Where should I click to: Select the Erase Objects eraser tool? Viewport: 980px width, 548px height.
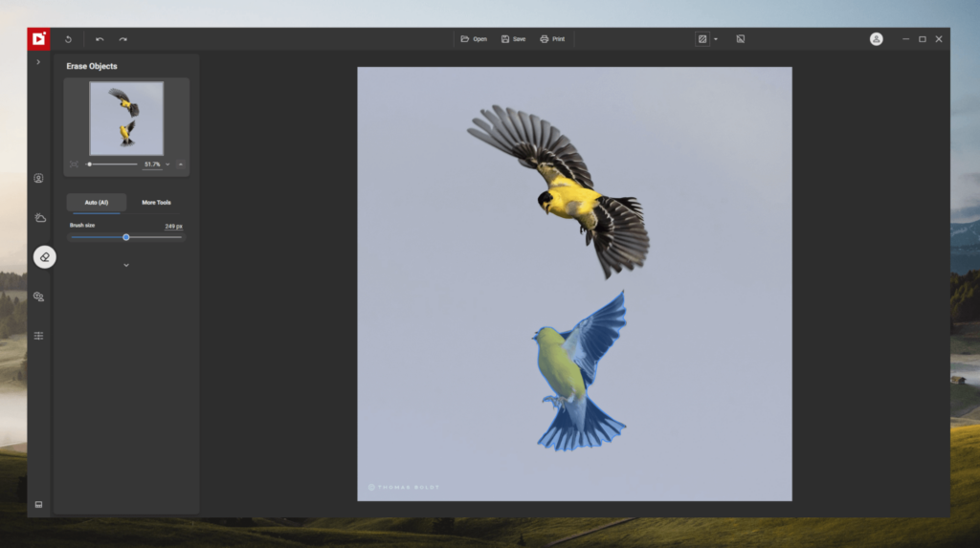tap(44, 257)
